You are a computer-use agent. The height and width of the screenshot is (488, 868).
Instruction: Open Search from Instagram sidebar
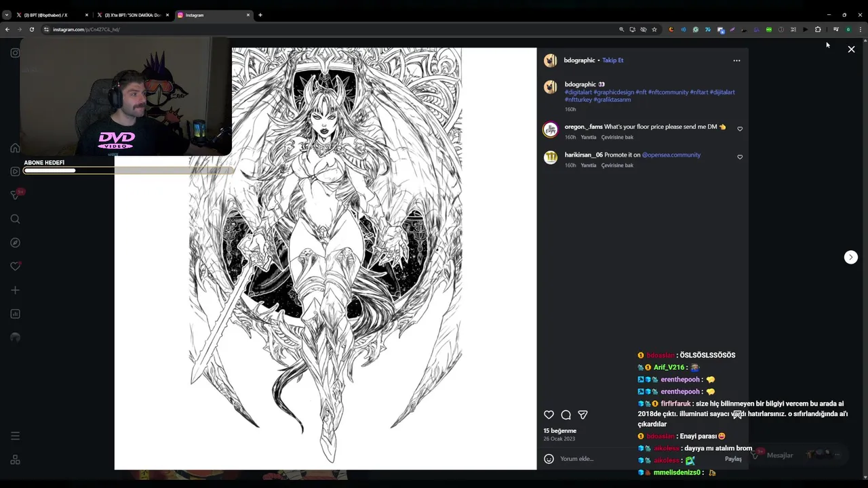15,219
